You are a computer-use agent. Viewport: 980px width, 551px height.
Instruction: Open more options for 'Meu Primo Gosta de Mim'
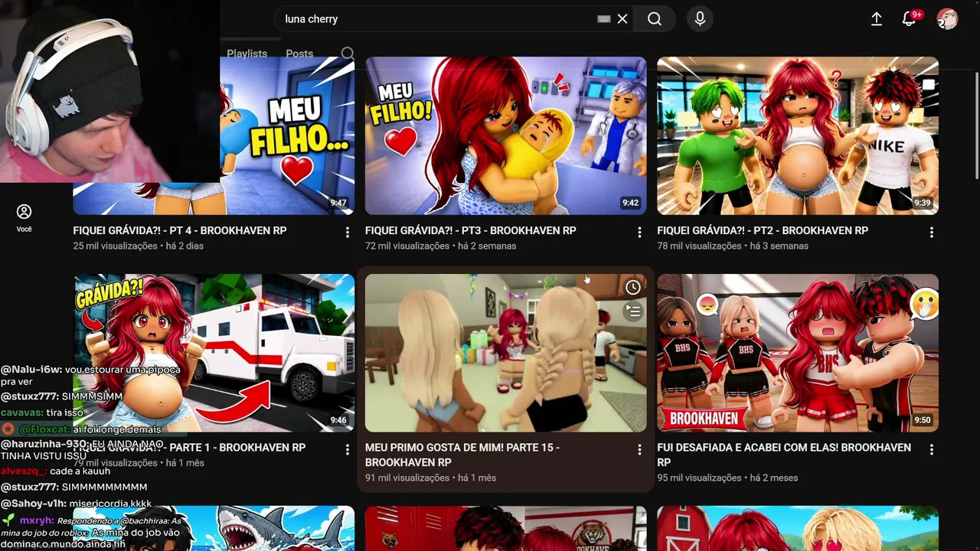click(639, 449)
